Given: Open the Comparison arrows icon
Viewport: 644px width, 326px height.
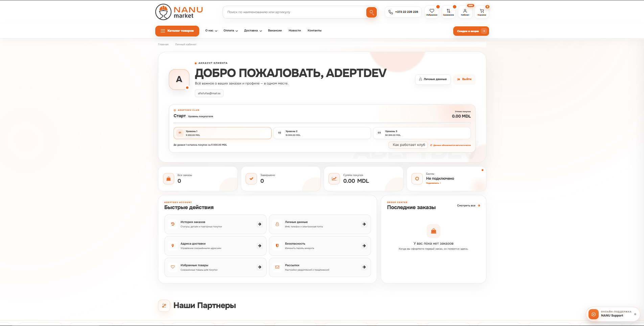Looking at the screenshot, I should click(x=448, y=12).
